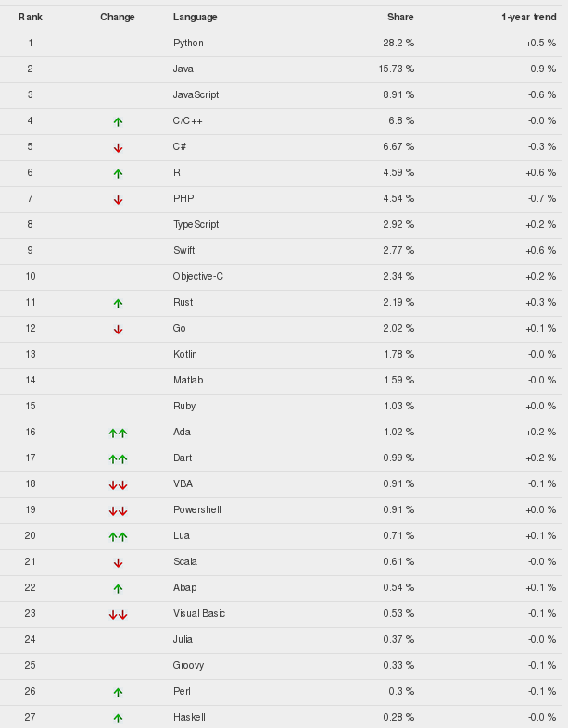Image resolution: width=568 pixels, height=728 pixels.
Task: Click the double red arrows beside VBA
Action: [118, 485]
